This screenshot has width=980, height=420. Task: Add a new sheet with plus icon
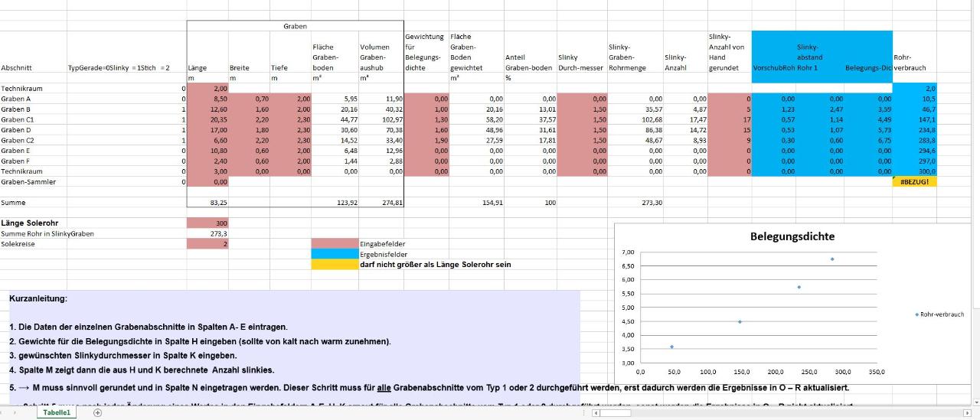97,412
